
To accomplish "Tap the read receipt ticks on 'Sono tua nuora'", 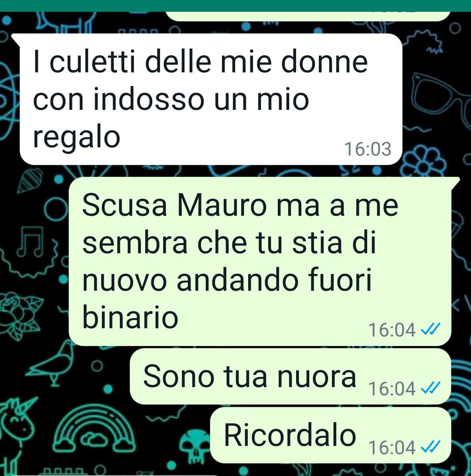I will pos(430,388).
